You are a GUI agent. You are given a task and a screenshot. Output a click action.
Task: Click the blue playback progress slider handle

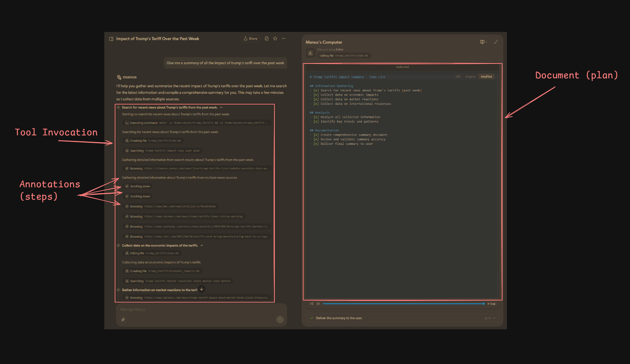(x=483, y=304)
